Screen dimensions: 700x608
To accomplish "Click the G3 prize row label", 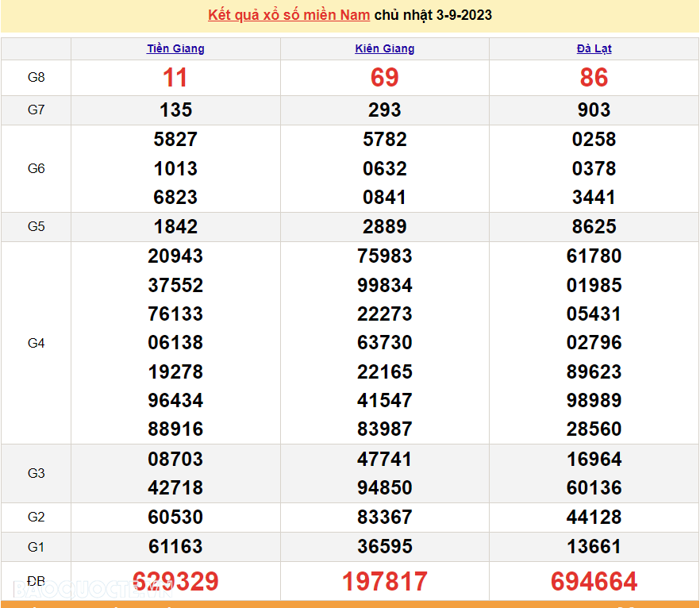I will pos(37,473).
